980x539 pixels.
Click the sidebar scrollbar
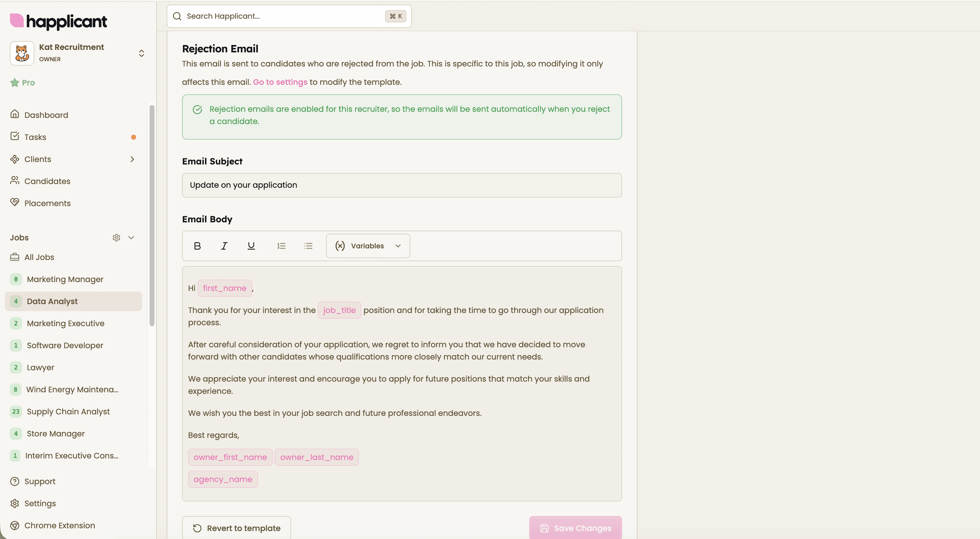(x=152, y=216)
